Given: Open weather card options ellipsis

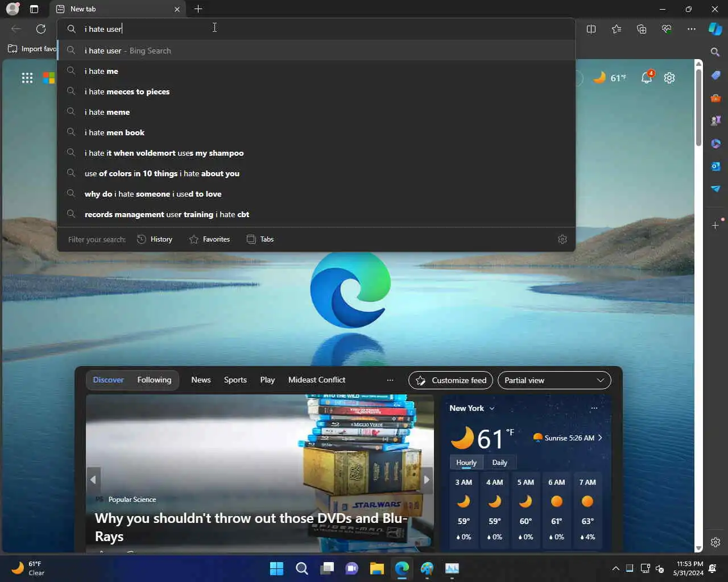Looking at the screenshot, I should point(594,408).
